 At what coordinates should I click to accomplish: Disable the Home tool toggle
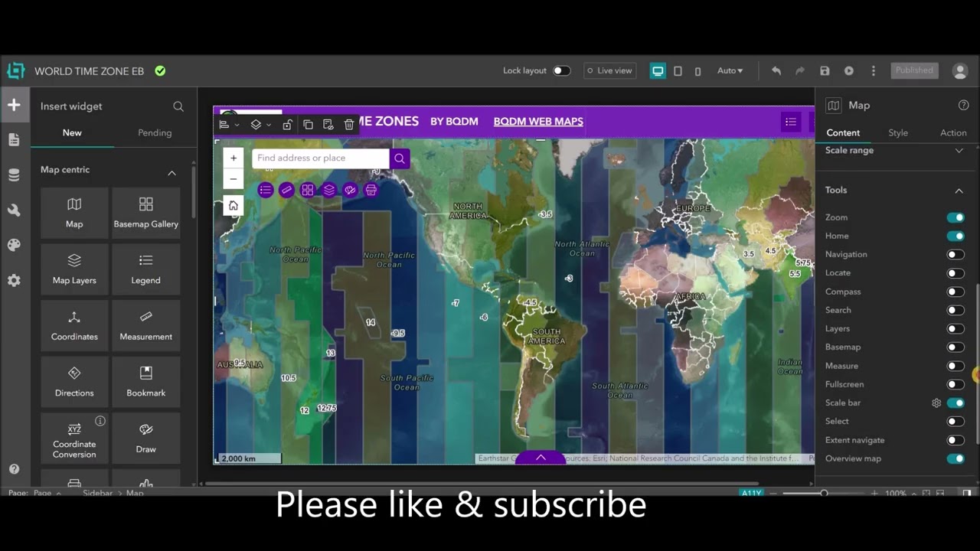955,236
